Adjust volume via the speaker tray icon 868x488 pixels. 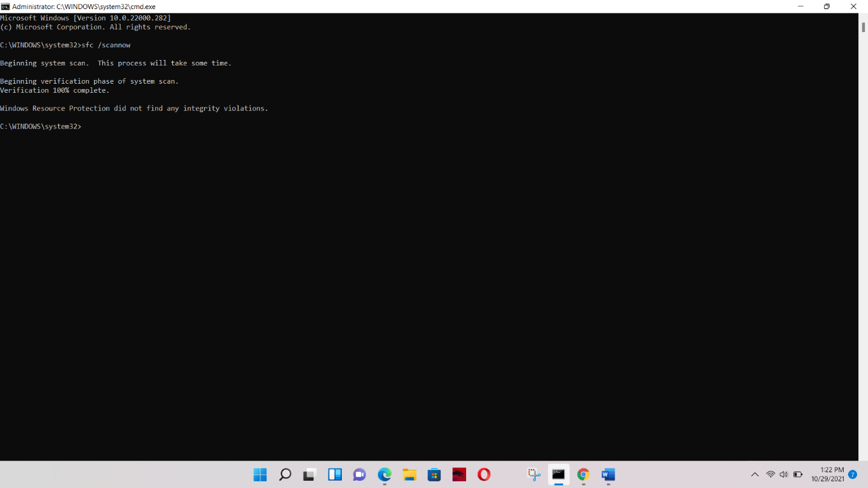point(784,475)
